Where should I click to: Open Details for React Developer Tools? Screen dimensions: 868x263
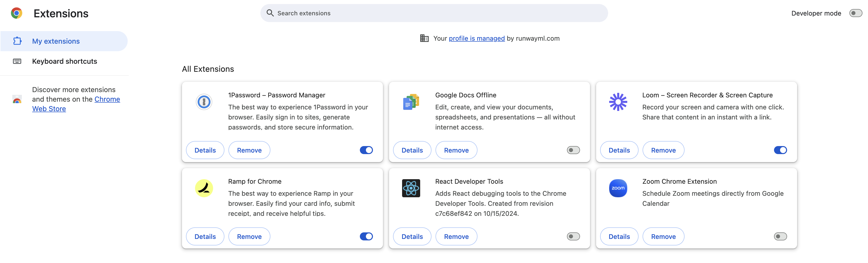[x=412, y=236]
